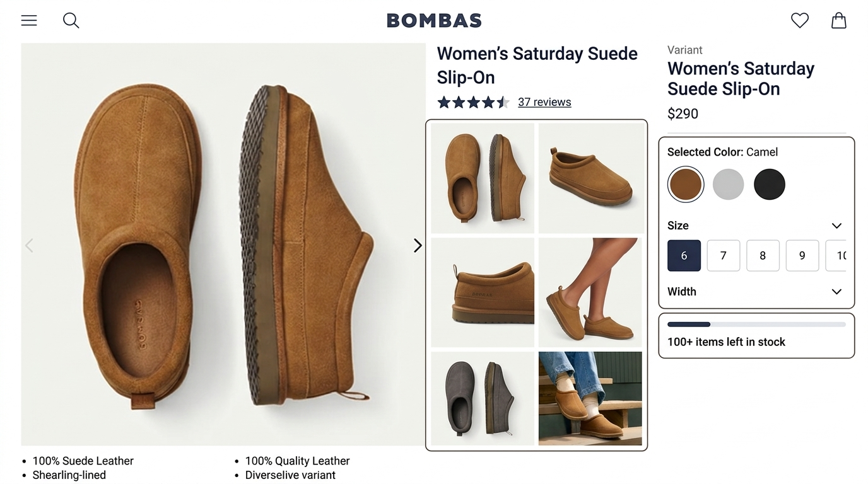The height and width of the screenshot is (484, 868).
Task: Open the hamburger navigation menu
Action: point(29,21)
